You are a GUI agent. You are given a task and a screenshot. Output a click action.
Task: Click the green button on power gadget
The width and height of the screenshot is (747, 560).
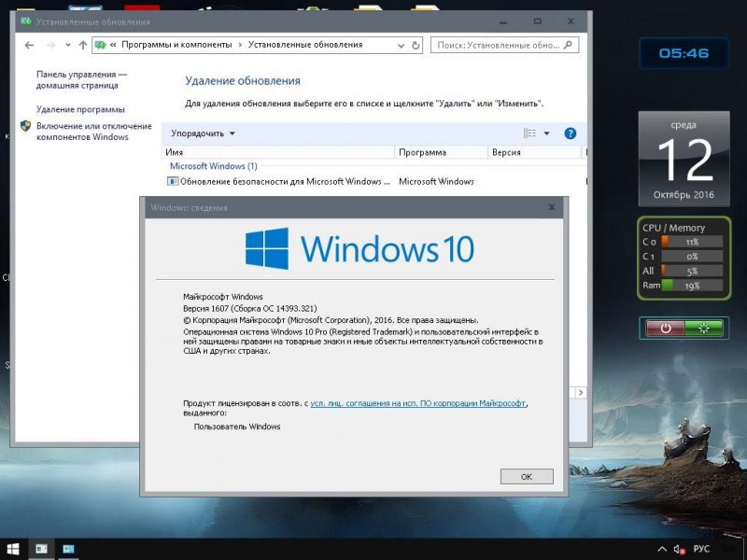click(x=703, y=329)
